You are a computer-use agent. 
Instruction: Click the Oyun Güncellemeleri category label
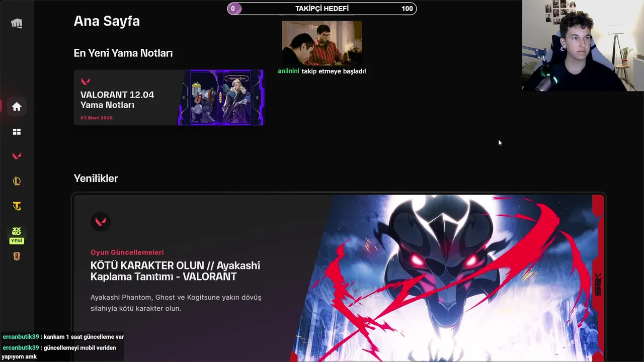127,252
